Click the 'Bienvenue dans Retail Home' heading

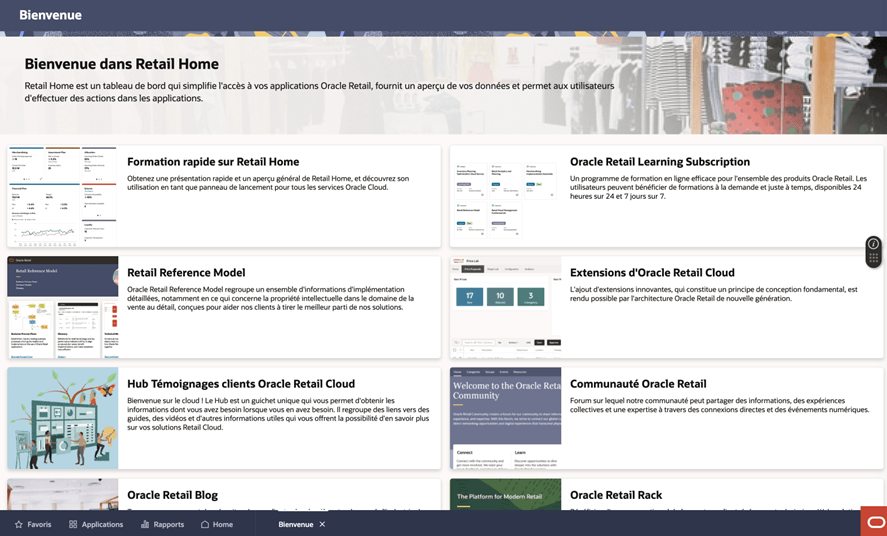click(x=122, y=64)
